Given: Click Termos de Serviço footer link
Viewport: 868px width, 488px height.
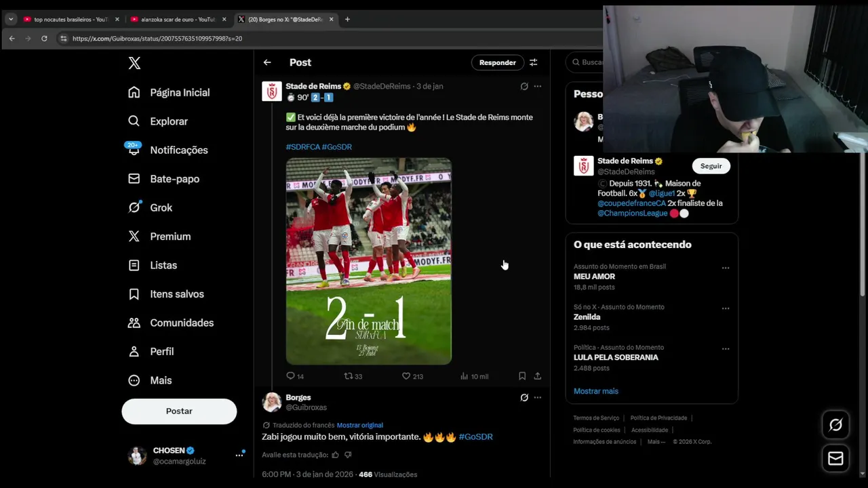Looking at the screenshot, I should (x=596, y=418).
